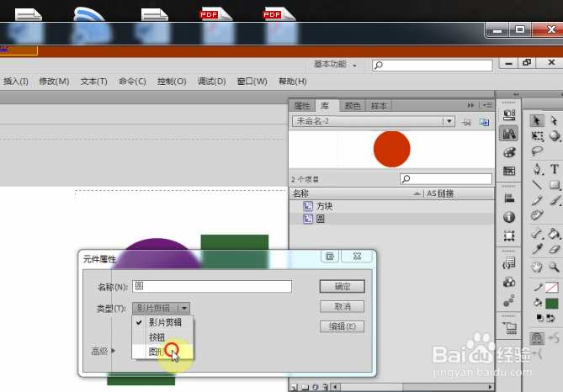Viewport: 563px width, 392px height.
Task: Select the Brush tool
Action: [x=555, y=200]
